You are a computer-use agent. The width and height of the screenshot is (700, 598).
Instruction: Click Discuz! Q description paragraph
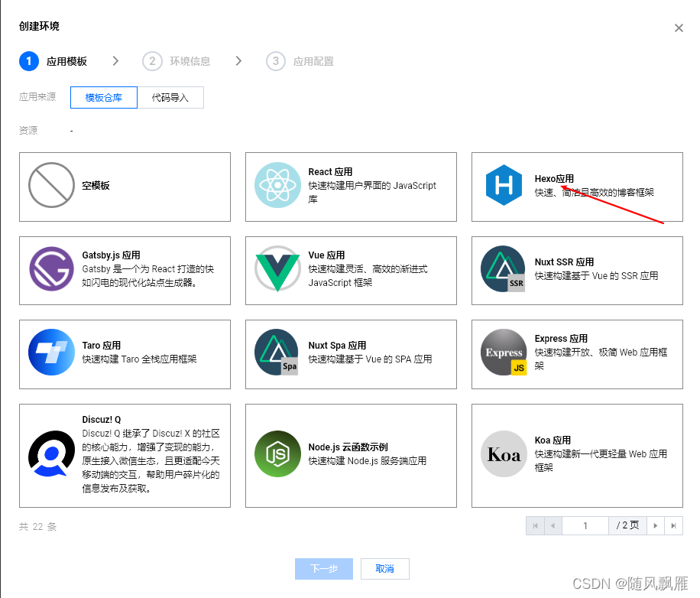coord(151,461)
